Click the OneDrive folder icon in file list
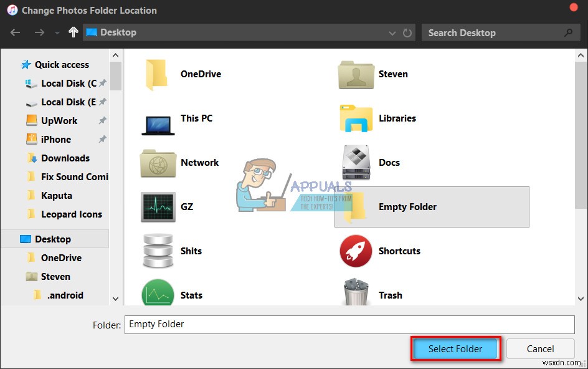Screen dimensions: 588x369 tap(157, 74)
